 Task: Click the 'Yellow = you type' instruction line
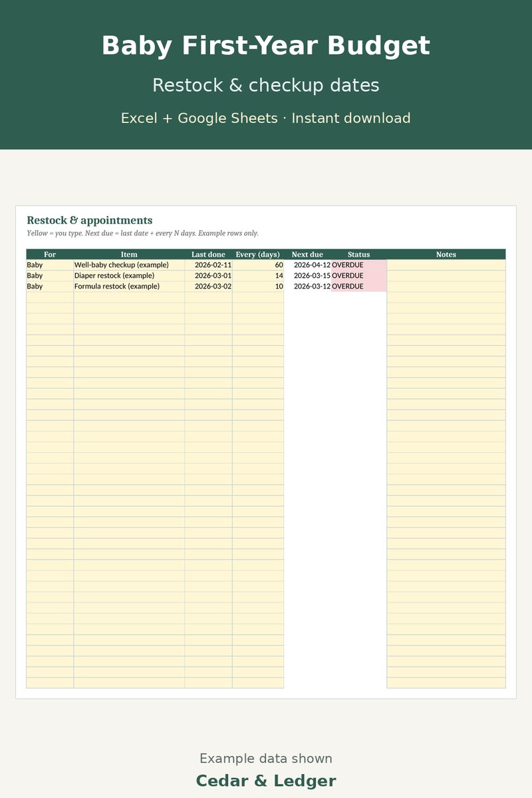[x=142, y=233]
